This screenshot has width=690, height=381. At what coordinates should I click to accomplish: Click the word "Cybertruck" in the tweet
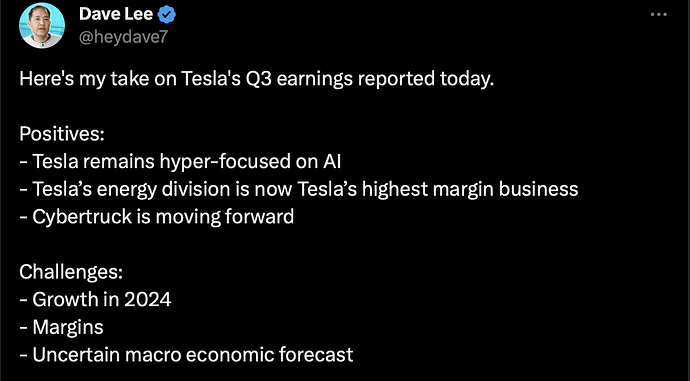(x=82, y=217)
